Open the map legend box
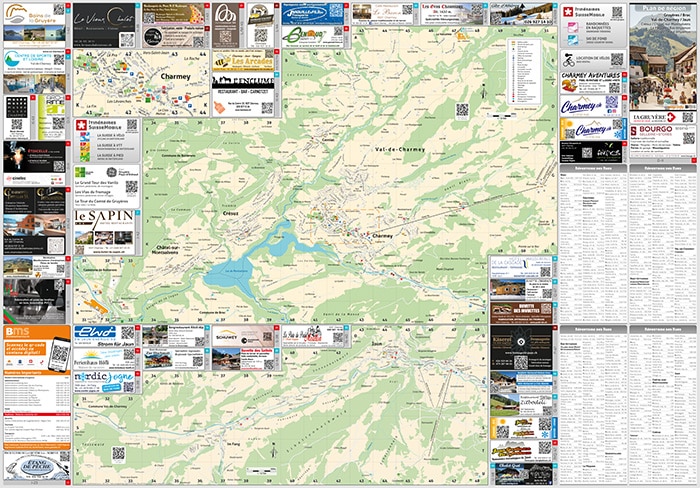The image size is (700, 488). tap(524, 71)
